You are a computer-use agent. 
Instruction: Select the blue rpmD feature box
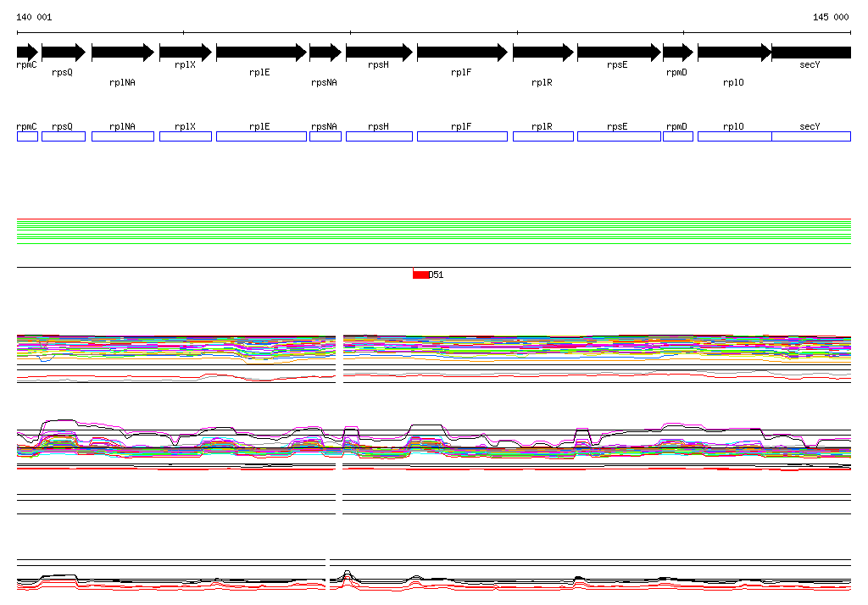678,136
